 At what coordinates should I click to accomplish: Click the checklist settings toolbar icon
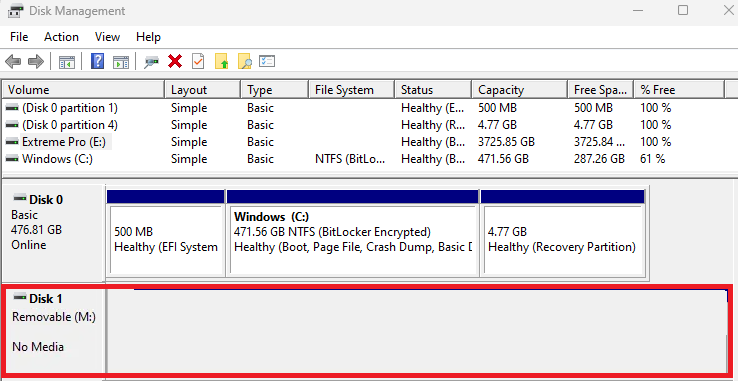click(x=267, y=61)
